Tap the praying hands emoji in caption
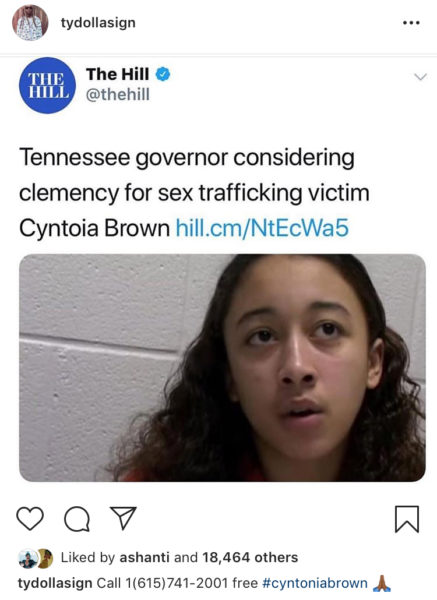This screenshot has width=437, height=600. coord(381,583)
